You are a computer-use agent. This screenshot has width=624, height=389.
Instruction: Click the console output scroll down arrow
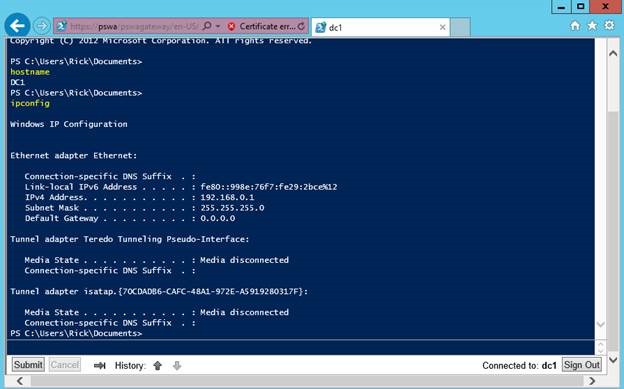[601, 324]
